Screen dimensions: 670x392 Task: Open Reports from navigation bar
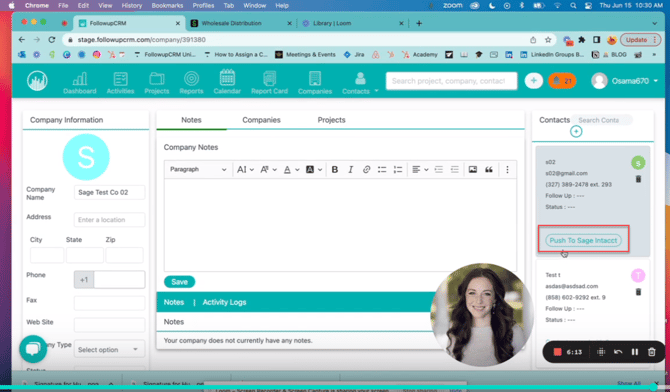tap(191, 83)
